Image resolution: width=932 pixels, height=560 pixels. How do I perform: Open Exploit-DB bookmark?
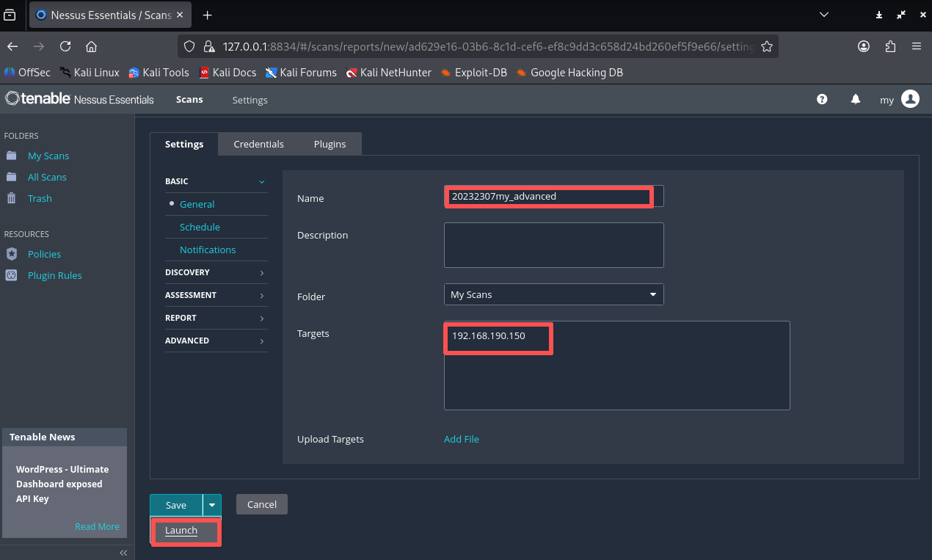click(x=474, y=72)
